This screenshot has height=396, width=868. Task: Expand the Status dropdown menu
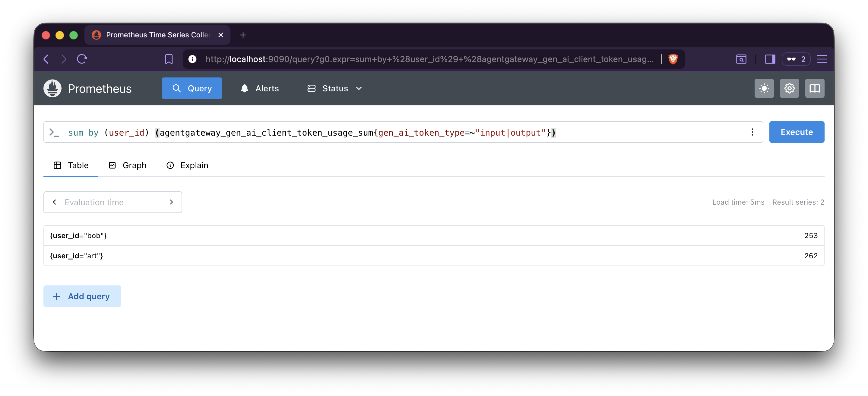tap(335, 88)
